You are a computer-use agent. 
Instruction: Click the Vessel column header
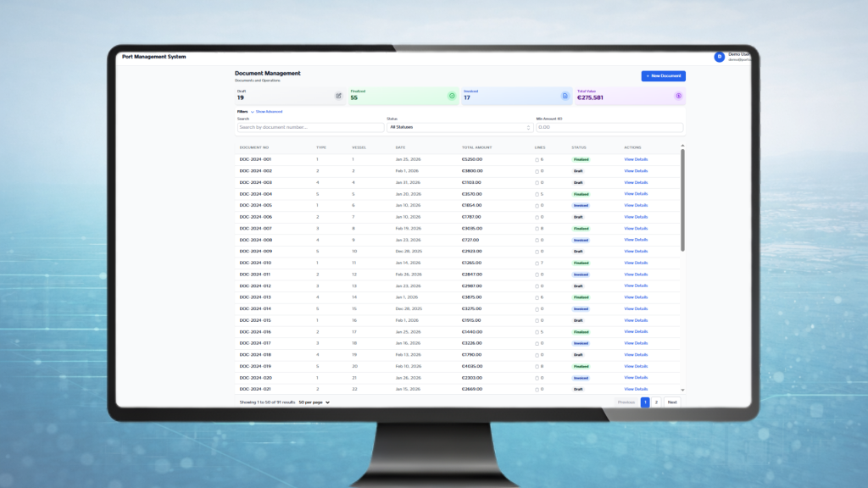click(x=359, y=147)
